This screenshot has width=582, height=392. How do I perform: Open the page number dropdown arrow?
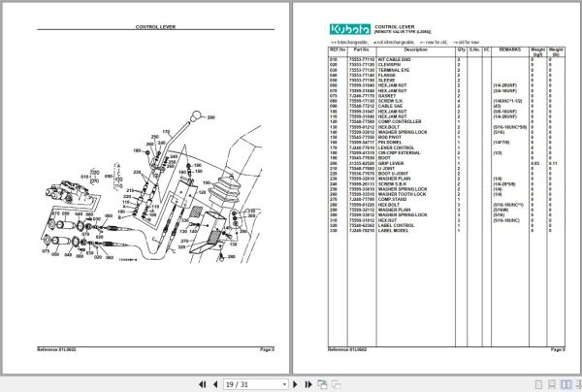[x=284, y=384]
